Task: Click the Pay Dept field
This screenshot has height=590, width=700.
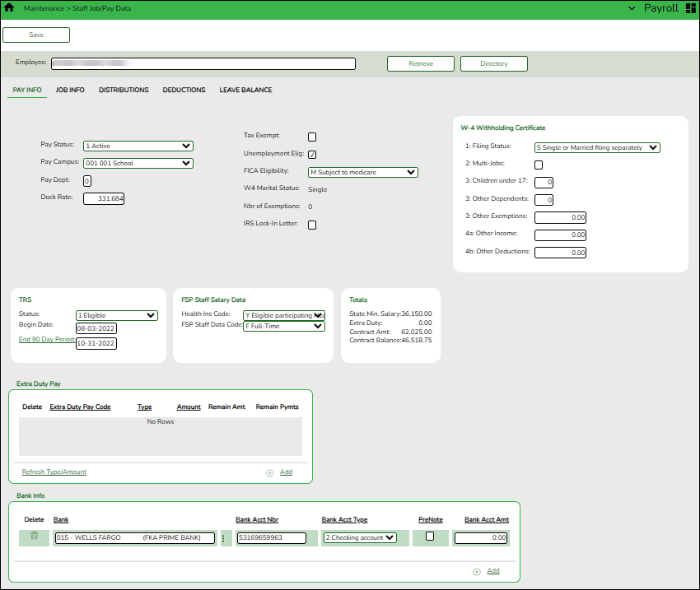Action: pos(87,181)
